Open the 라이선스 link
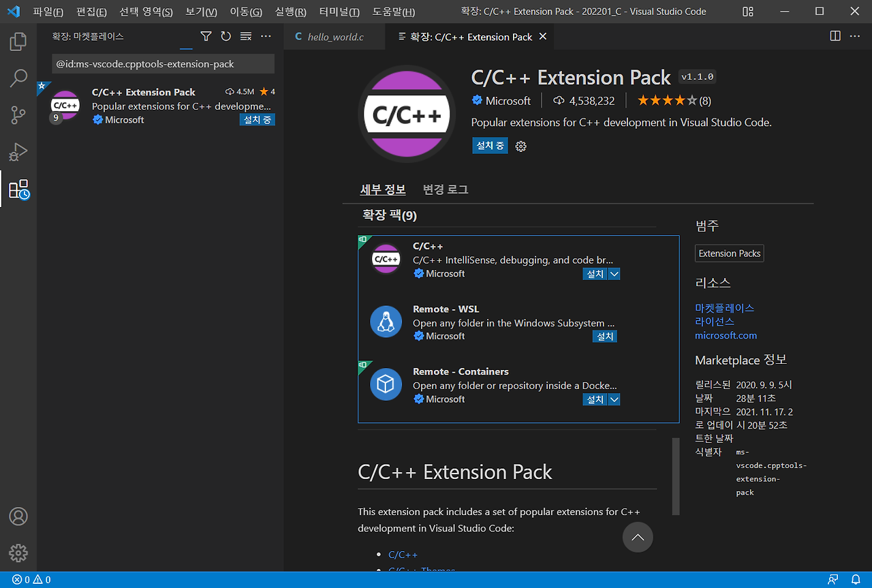Image resolution: width=872 pixels, height=588 pixels. click(715, 322)
